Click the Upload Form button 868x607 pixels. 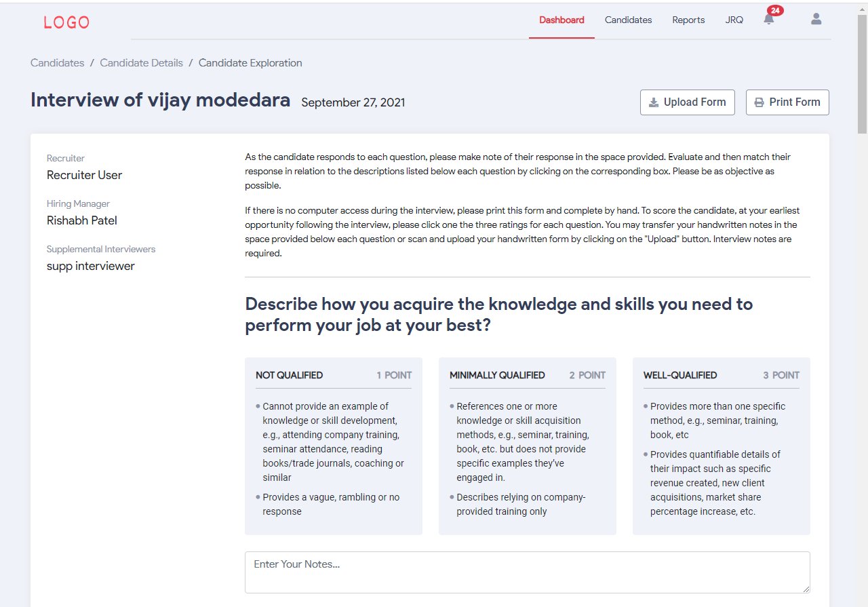688,102
